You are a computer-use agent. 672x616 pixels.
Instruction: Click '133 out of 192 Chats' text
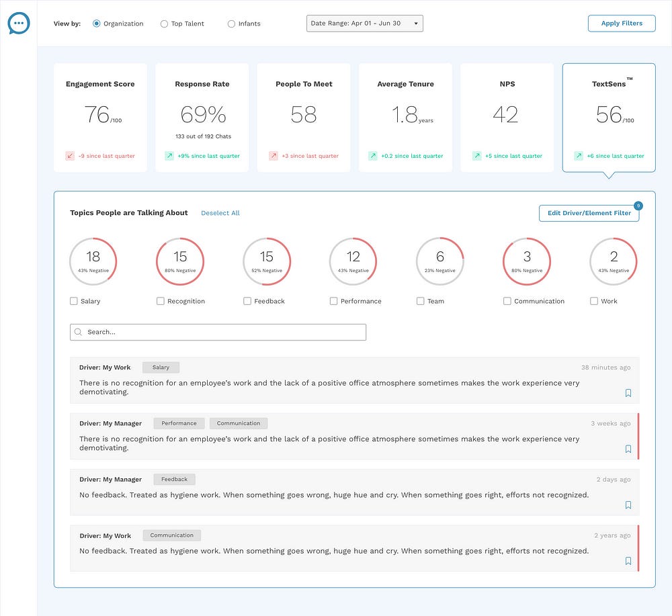point(203,136)
